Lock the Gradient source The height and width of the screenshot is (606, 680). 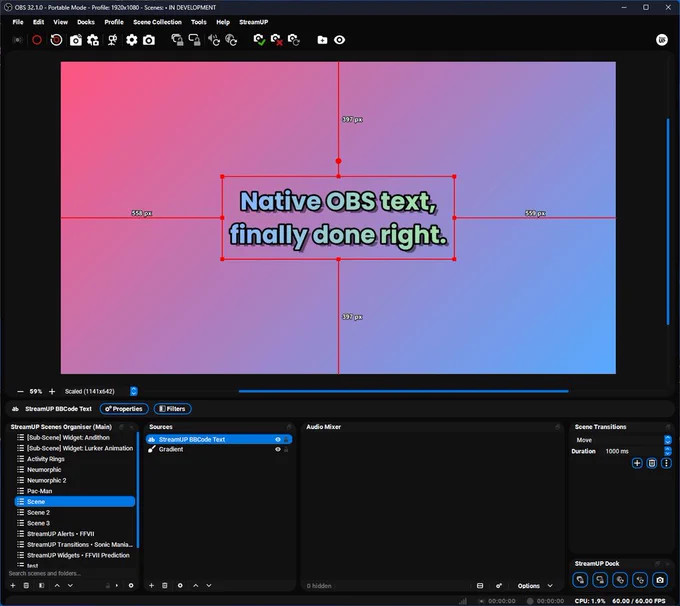286,449
